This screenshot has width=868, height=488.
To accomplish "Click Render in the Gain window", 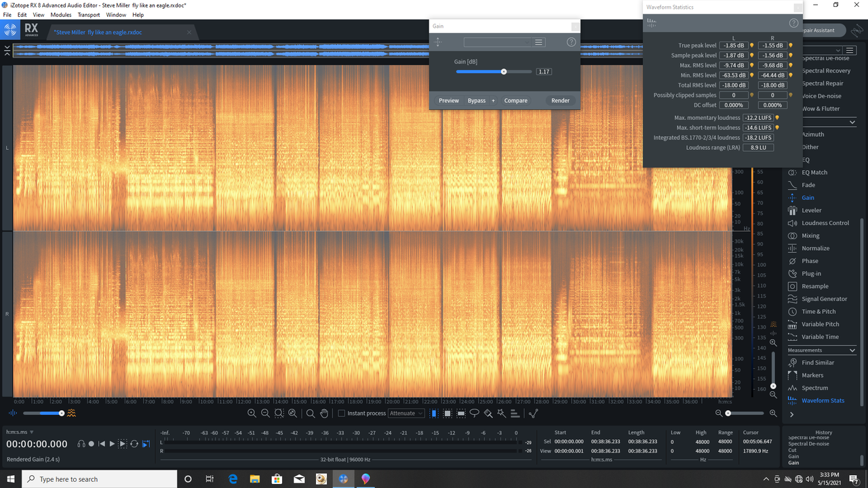I will 560,100.
